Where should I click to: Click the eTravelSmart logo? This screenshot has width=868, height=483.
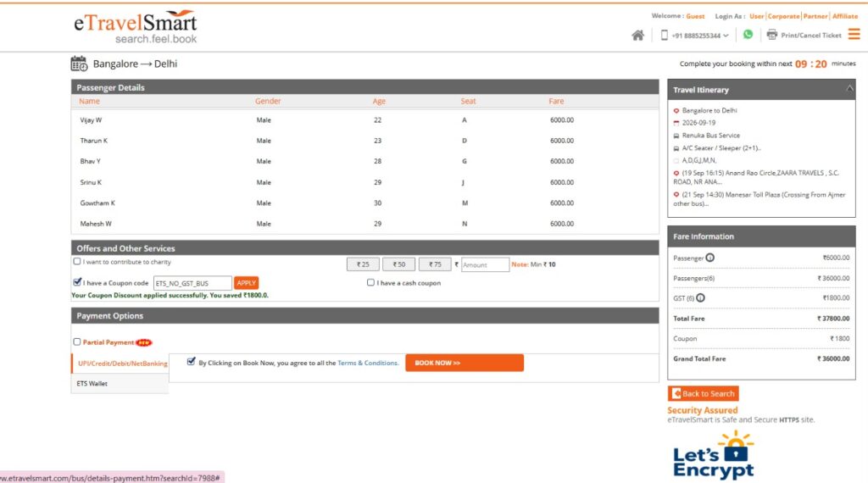coord(136,26)
